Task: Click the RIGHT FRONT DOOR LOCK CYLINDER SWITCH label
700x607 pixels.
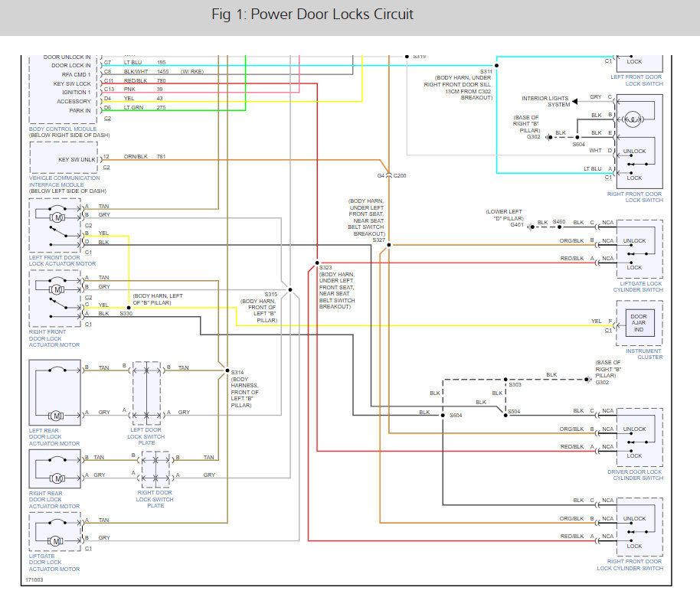Action: [630, 565]
